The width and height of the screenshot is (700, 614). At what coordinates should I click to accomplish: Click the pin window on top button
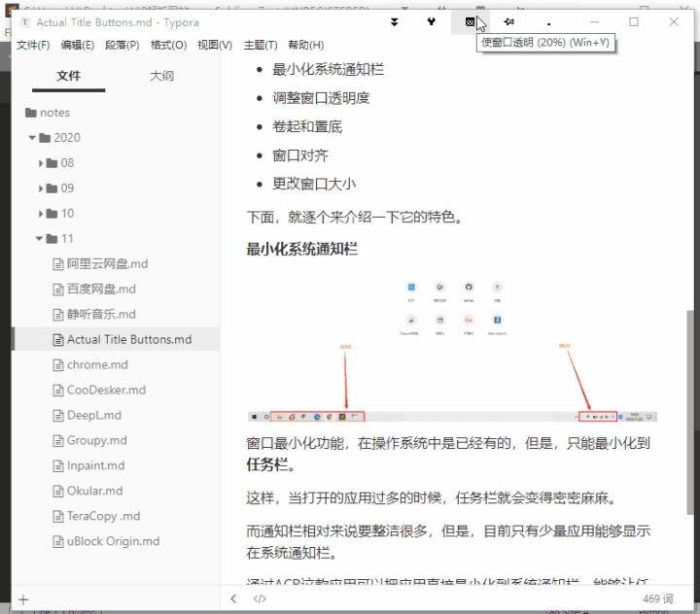coord(508,21)
